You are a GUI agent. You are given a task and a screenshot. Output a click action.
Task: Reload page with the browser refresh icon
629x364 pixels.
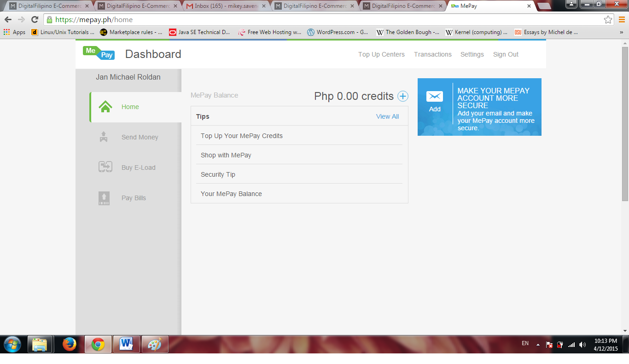coord(35,20)
